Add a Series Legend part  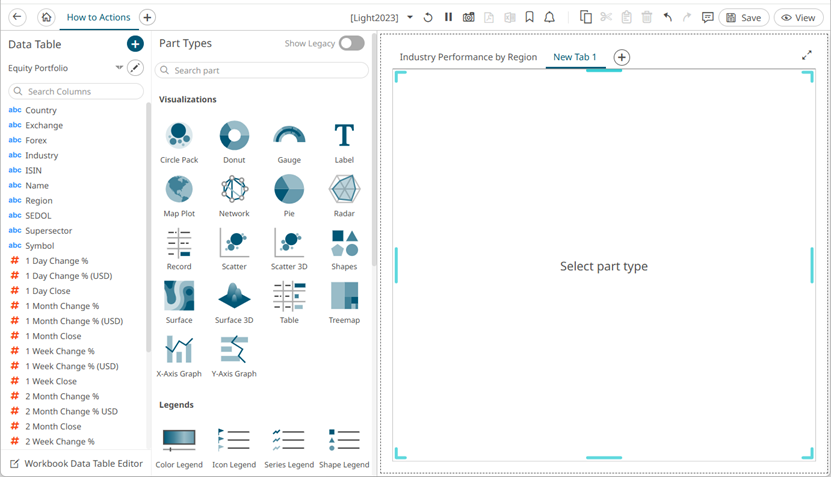(x=289, y=448)
